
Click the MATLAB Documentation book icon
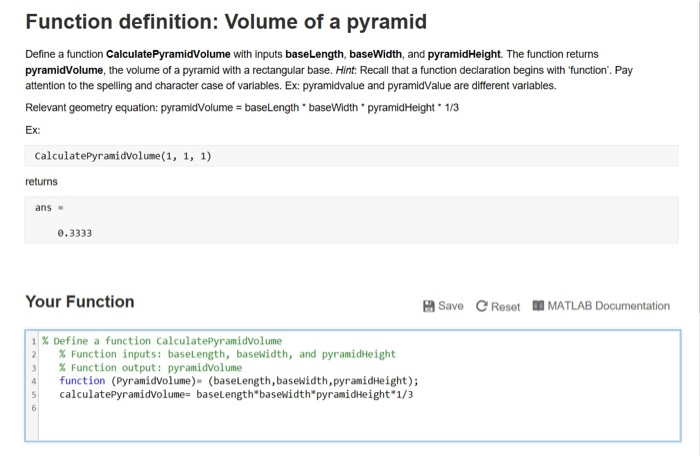point(538,306)
